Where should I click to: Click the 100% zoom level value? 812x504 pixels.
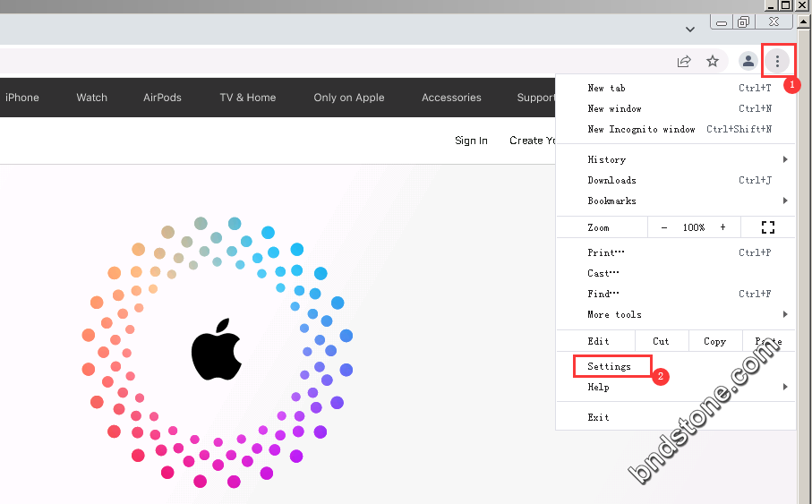(x=694, y=227)
